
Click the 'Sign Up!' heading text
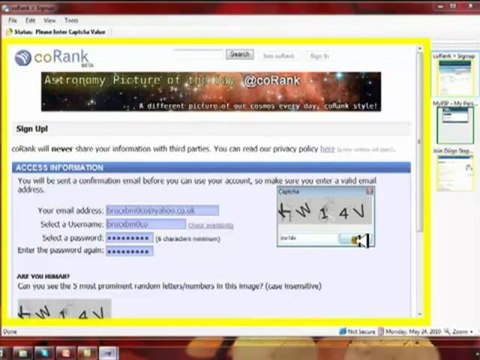[x=32, y=129]
